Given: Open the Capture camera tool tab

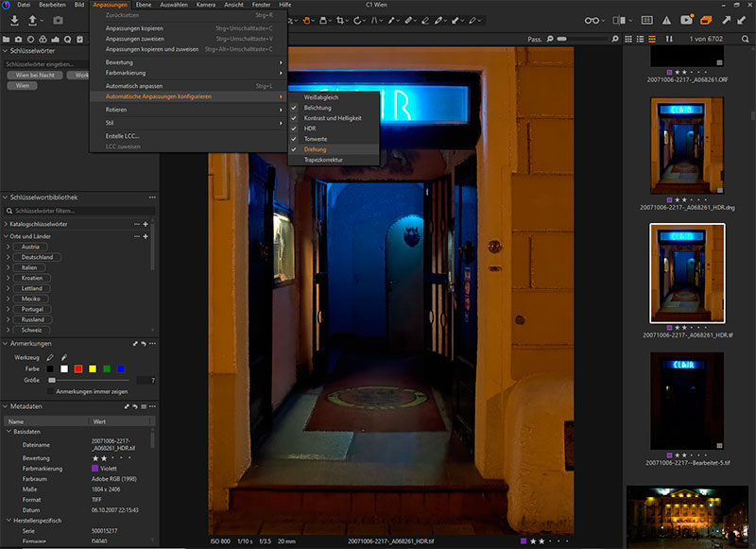Looking at the screenshot, I should coord(18,39).
